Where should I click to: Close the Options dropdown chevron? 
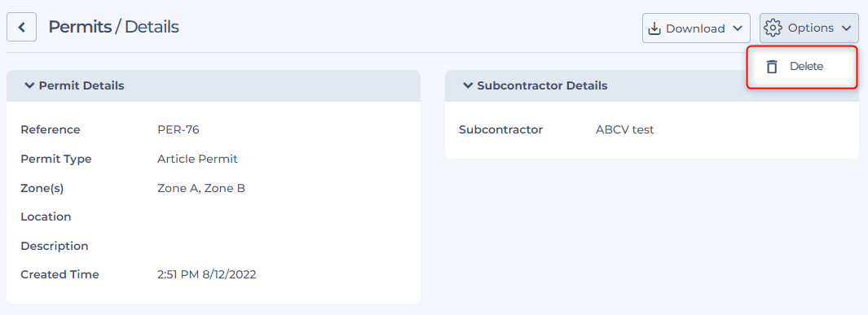click(x=845, y=28)
